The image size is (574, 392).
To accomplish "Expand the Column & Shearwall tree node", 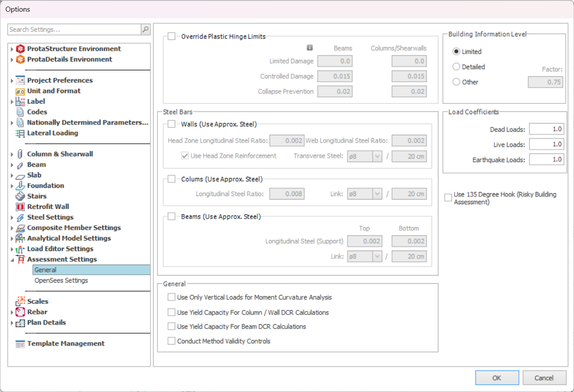I will click(12, 154).
